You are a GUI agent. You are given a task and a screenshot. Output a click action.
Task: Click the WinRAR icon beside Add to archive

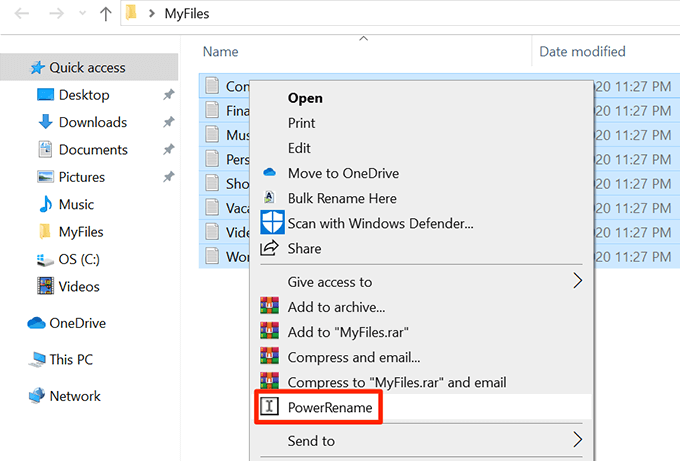click(x=269, y=307)
